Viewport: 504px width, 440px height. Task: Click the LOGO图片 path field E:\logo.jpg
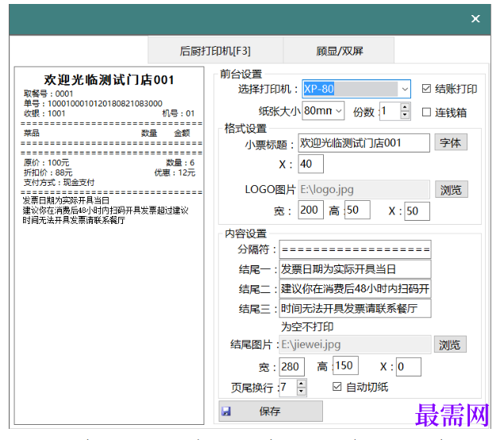tap(364, 190)
